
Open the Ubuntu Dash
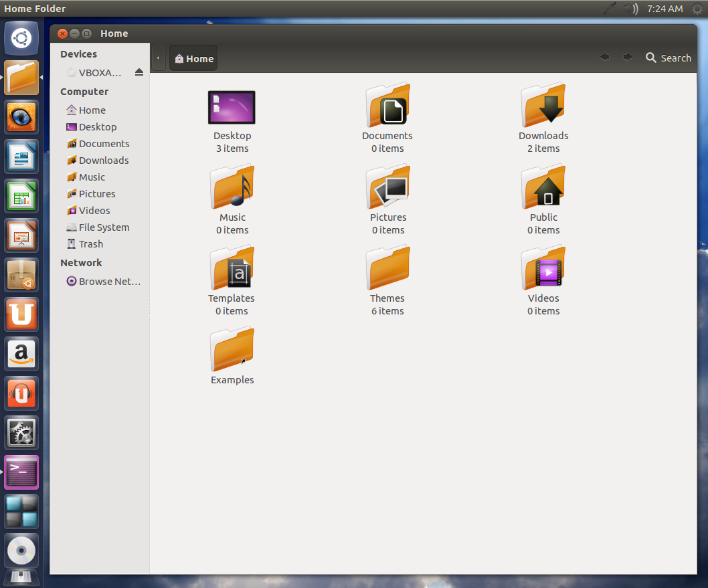pos(21,38)
